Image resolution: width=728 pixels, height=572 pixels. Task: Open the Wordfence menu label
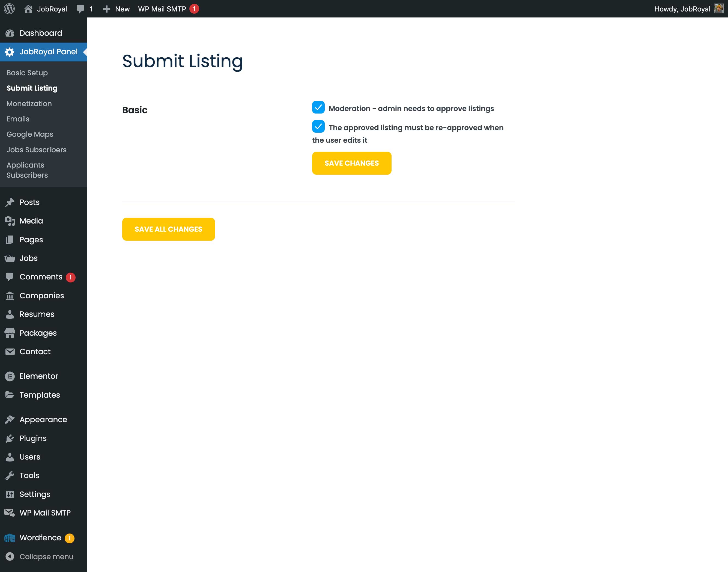(40, 538)
